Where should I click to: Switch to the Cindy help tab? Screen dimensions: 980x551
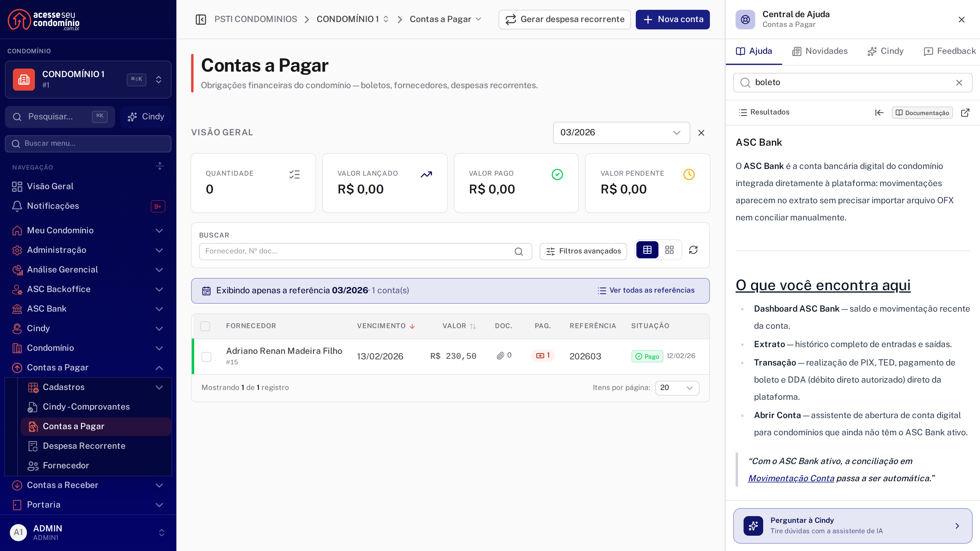(885, 51)
